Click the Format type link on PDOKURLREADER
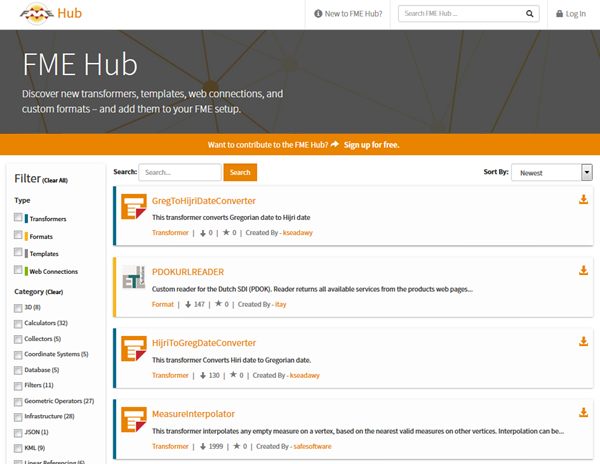This screenshot has height=464, width=600. 163,304
